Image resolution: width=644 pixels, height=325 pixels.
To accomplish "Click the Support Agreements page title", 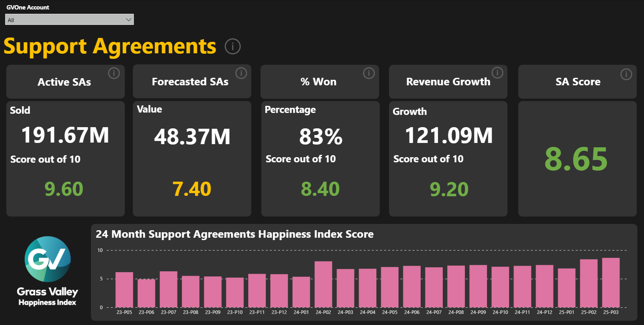I will tap(110, 46).
